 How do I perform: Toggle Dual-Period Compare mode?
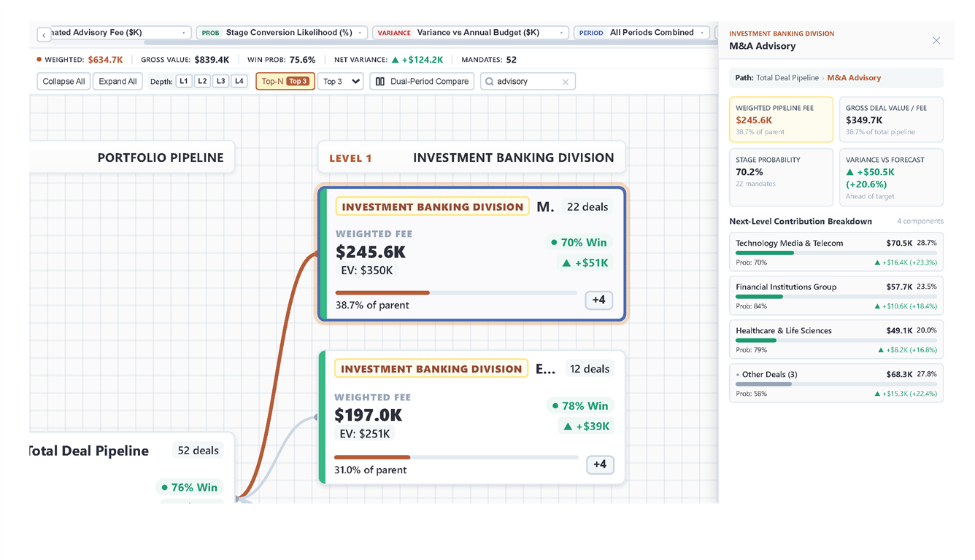tap(422, 82)
